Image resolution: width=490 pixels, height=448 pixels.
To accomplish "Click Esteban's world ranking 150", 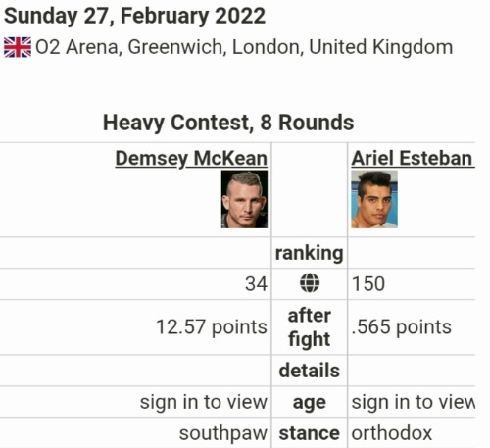I will [x=368, y=283].
